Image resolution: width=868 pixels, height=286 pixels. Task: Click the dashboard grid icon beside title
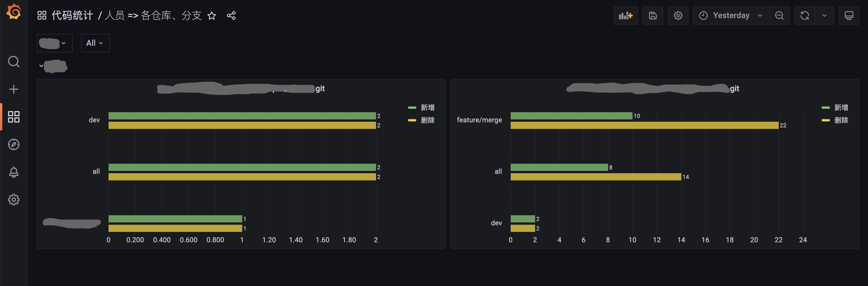pyautogui.click(x=42, y=16)
